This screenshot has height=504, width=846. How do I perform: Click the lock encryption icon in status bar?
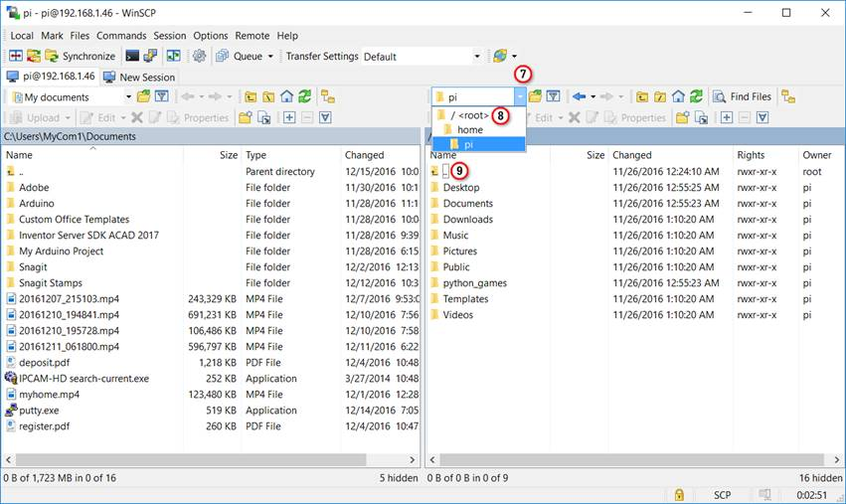click(679, 494)
